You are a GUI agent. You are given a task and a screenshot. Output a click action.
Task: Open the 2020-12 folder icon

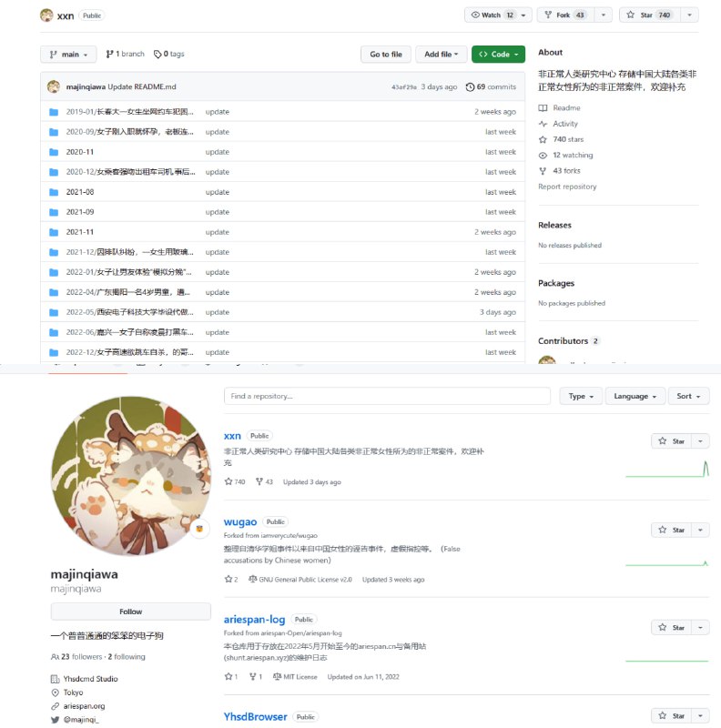tap(54, 172)
